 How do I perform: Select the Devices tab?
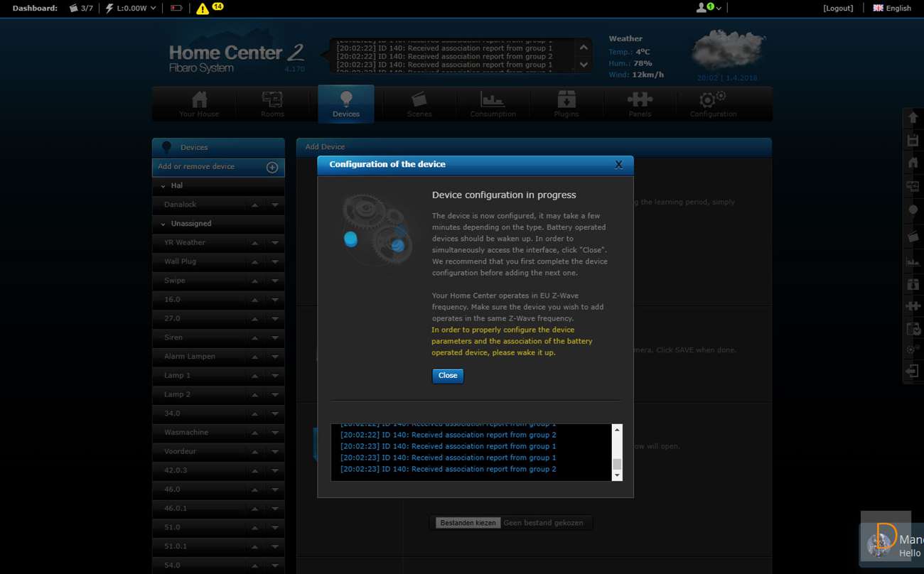346,104
